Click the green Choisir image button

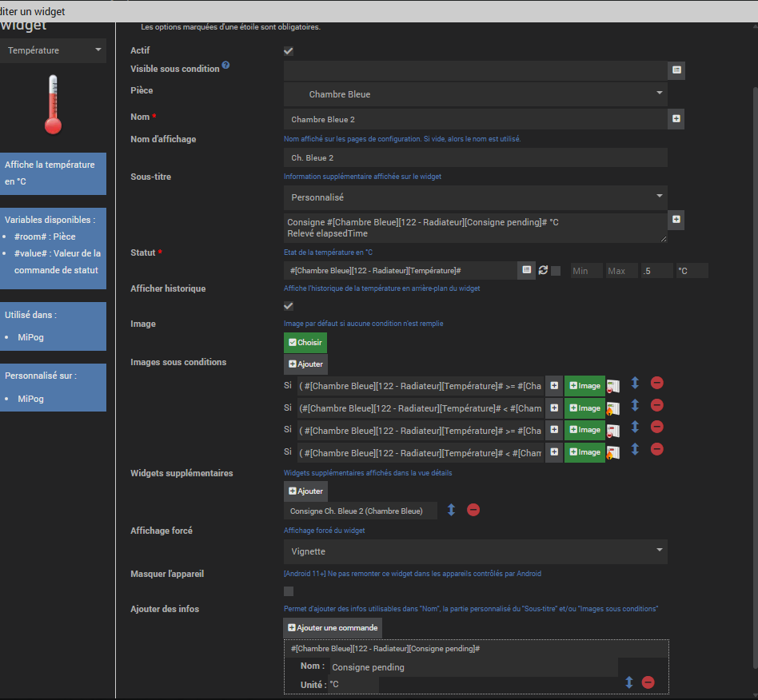point(305,343)
